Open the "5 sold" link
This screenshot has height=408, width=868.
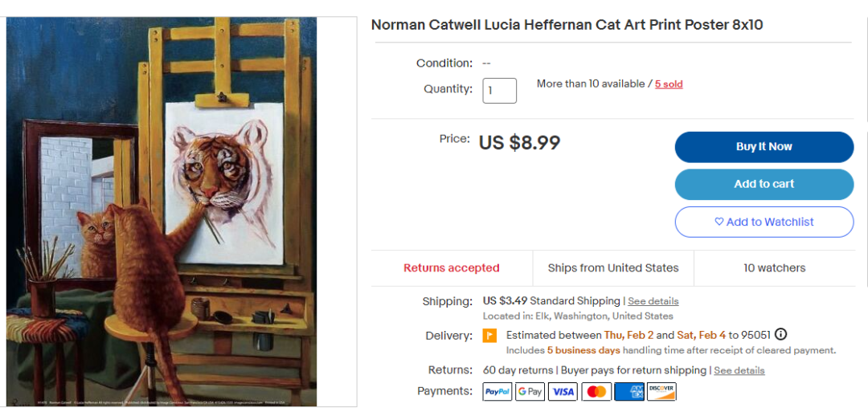(x=669, y=84)
